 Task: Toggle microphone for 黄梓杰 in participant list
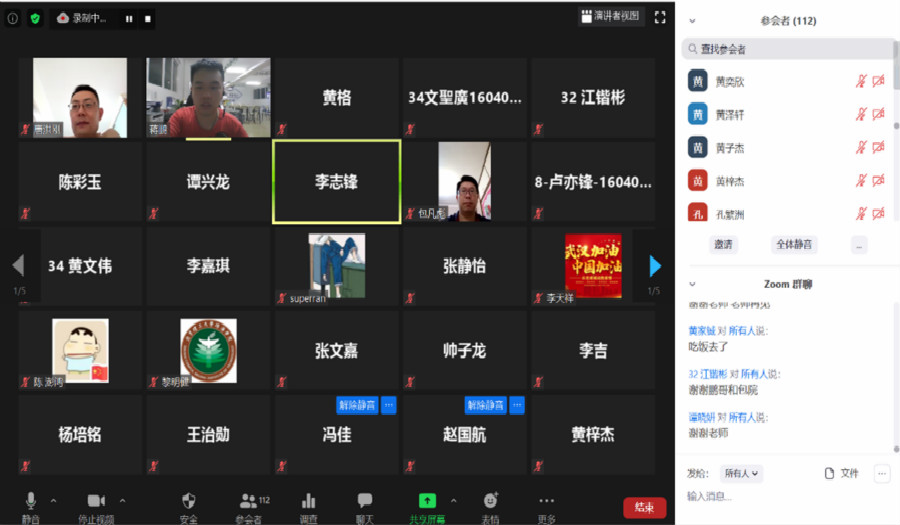[860, 181]
